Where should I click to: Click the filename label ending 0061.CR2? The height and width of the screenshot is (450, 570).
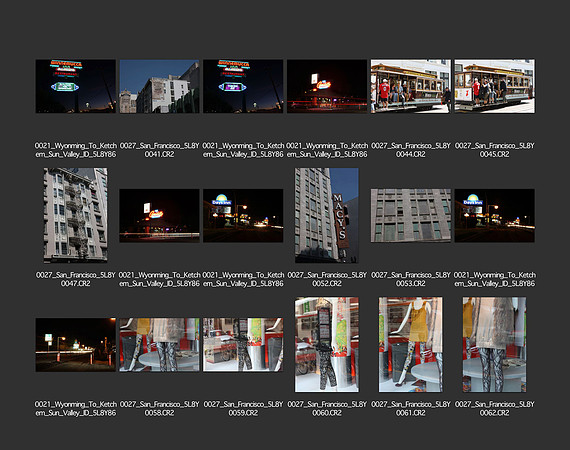[x=410, y=409]
